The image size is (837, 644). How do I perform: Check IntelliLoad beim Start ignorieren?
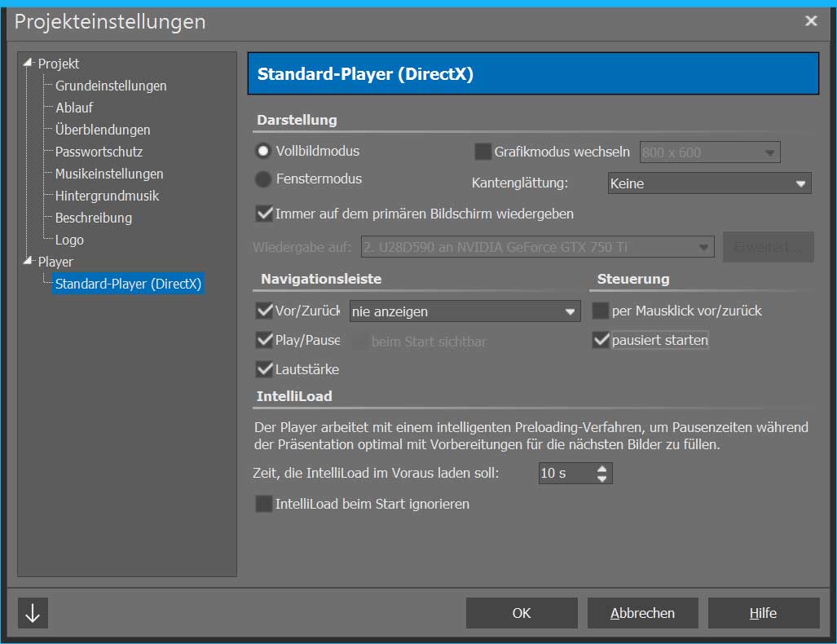[x=264, y=504]
